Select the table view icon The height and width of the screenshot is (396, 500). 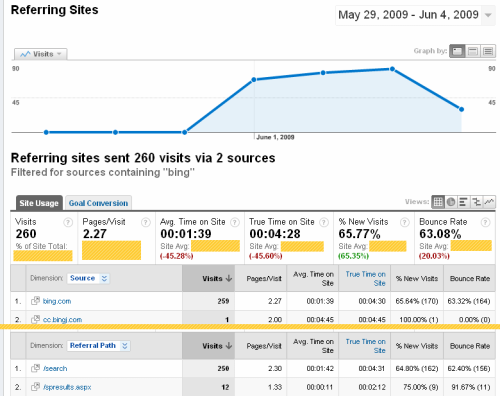438,202
